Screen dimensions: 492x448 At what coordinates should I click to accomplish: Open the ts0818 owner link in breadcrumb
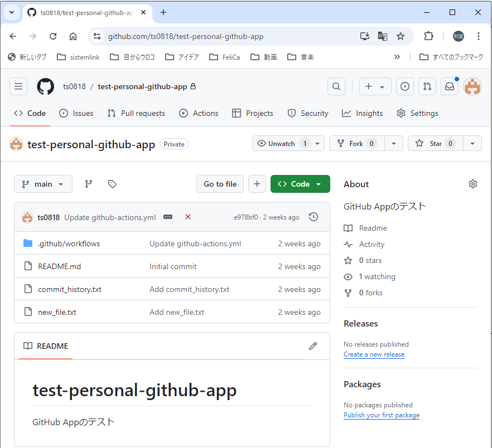point(74,86)
